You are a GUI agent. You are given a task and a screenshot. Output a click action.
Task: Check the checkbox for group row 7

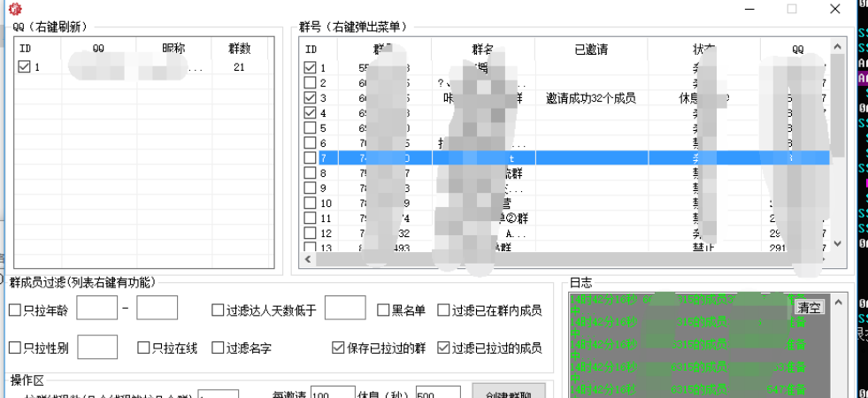click(x=310, y=157)
